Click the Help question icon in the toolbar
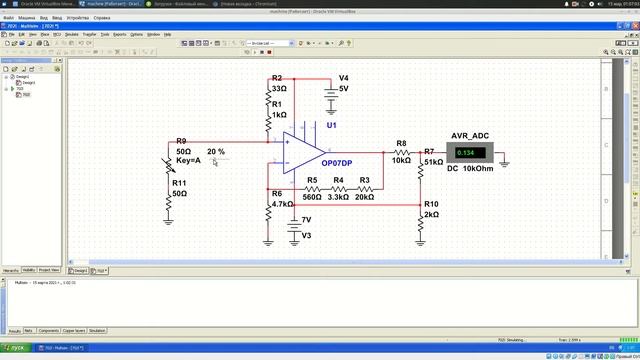Screen dimensions: 640x360 [x=349, y=43]
